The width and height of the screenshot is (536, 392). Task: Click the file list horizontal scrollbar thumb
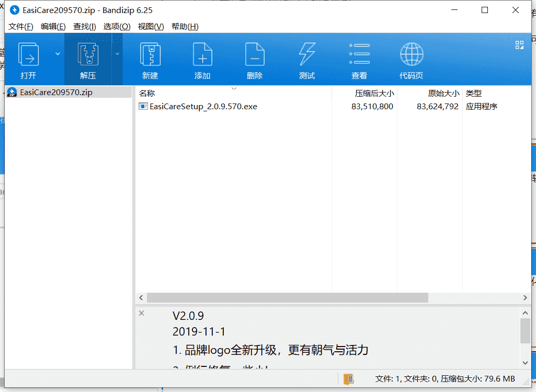(288, 298)
